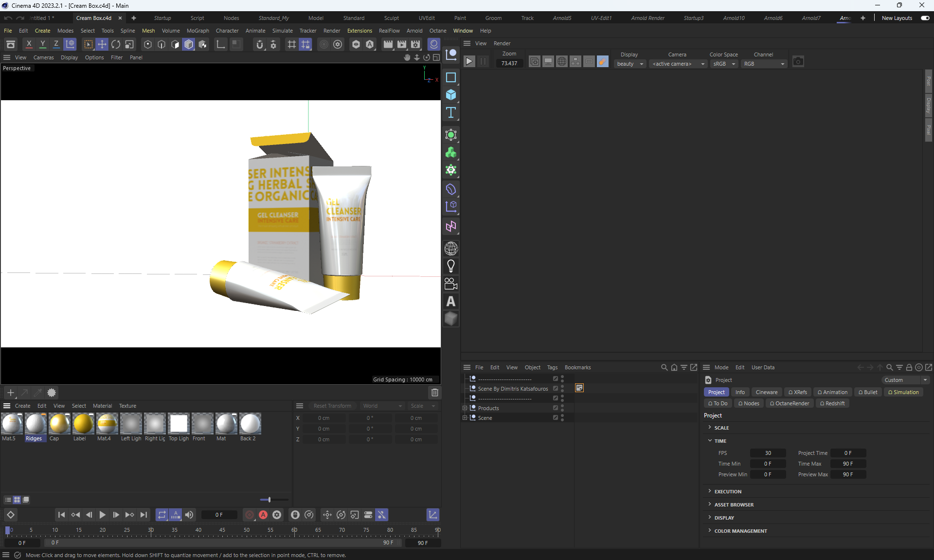
Task: Click the Camera object icon
Action: (x=451, y=284)
